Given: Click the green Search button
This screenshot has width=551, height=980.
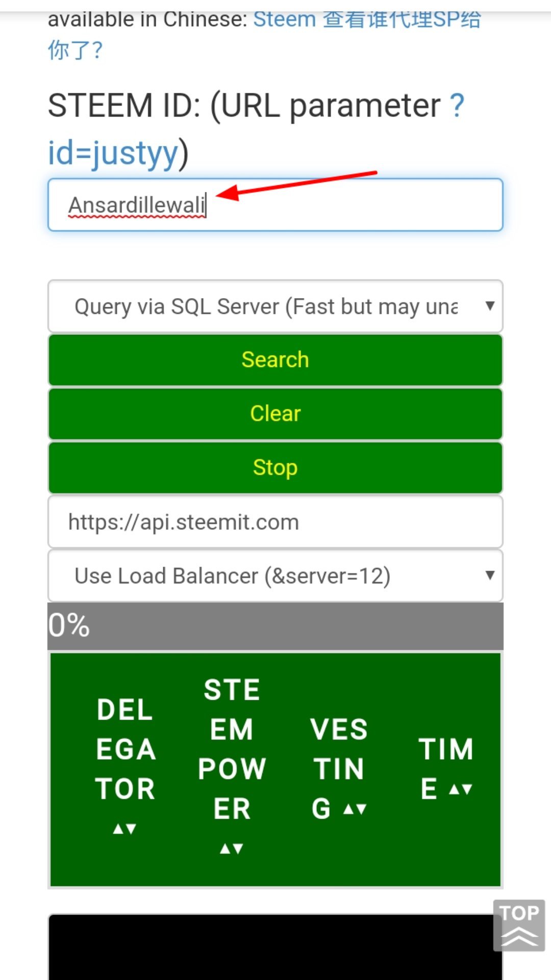Looking at the screenshot, I should coord(275,360).
